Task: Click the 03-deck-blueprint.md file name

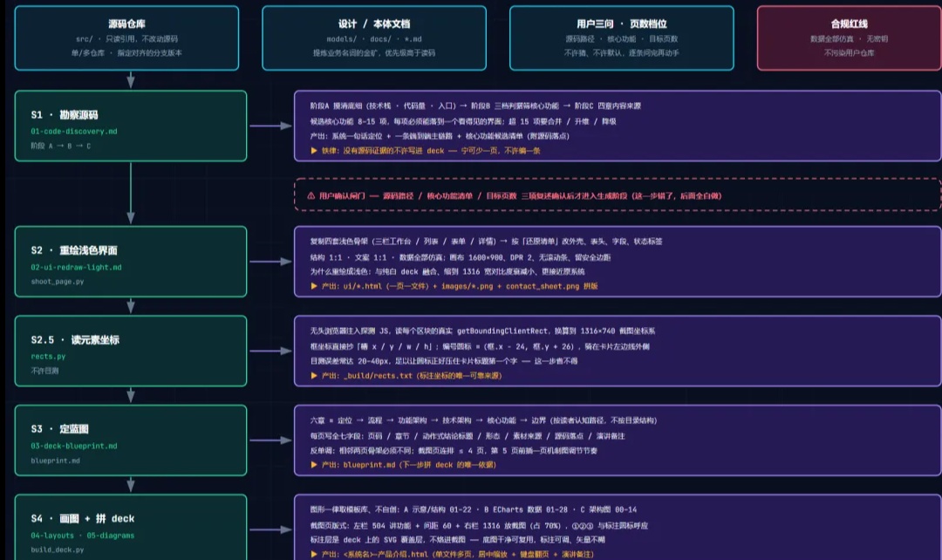Action: click(x=74, y=446)
